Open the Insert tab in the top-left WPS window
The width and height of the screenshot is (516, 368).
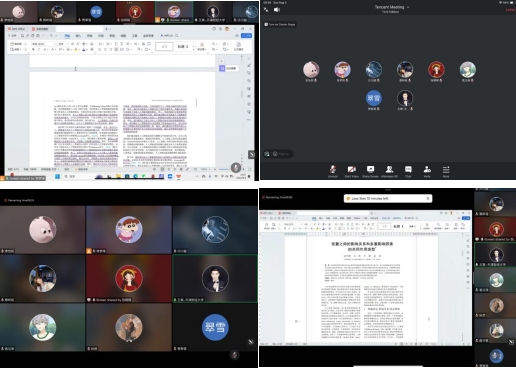tap(78, 36)
